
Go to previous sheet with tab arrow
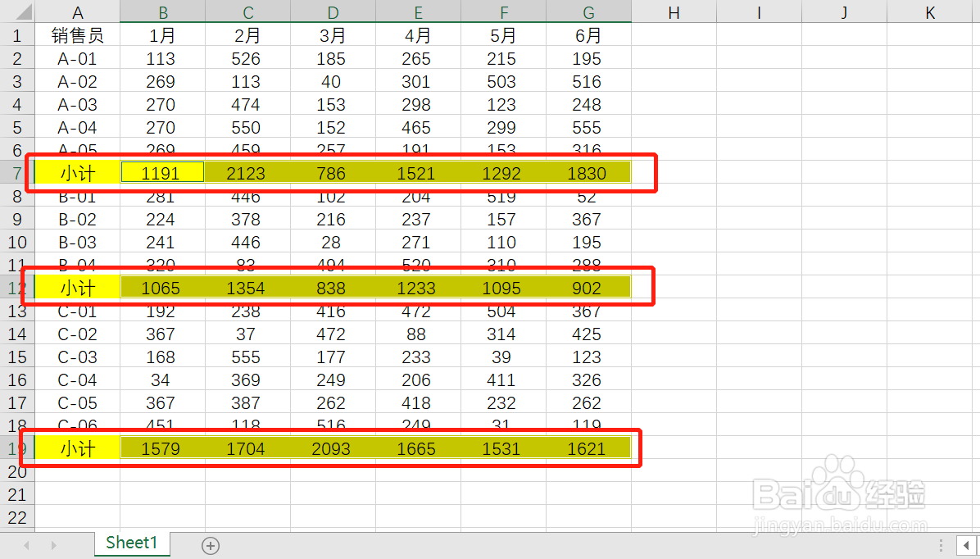tap(26, 546)
